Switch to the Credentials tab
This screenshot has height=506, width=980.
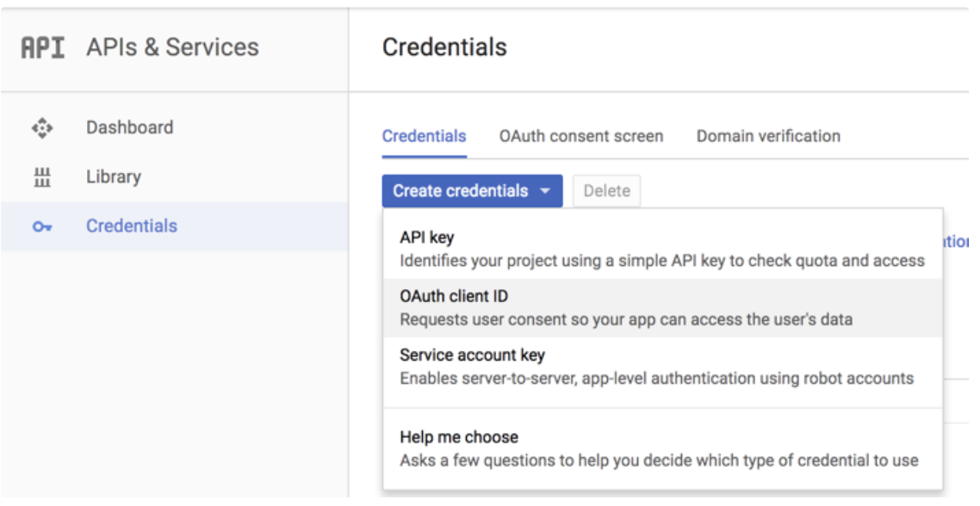tap(424, 136)
